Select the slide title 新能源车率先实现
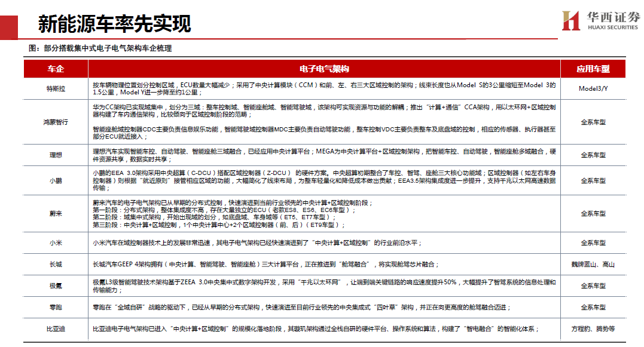Viewport: 644px width, 347px height. [x=115, y=24]
